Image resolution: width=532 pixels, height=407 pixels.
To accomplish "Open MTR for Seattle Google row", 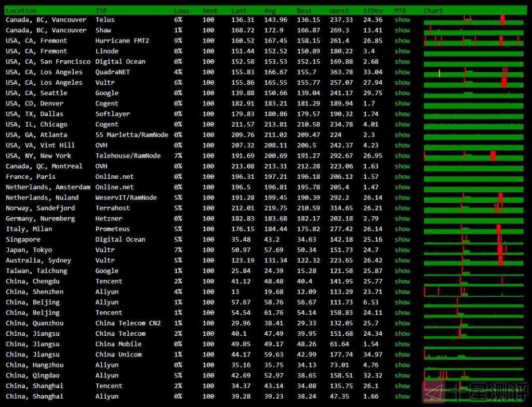I will tap(402, 93).
